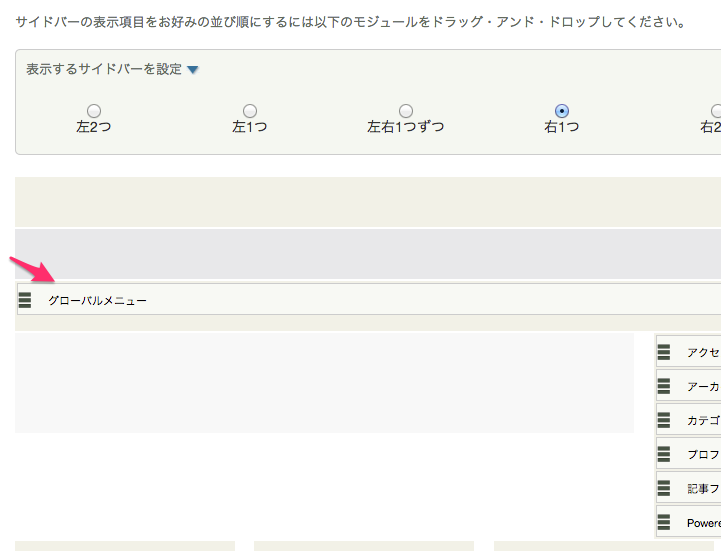This screenshot has width=721, height=551.
Task: Click drag handle icon of 記事フ module
Action: pyautogui.click(x=664, y=488)
